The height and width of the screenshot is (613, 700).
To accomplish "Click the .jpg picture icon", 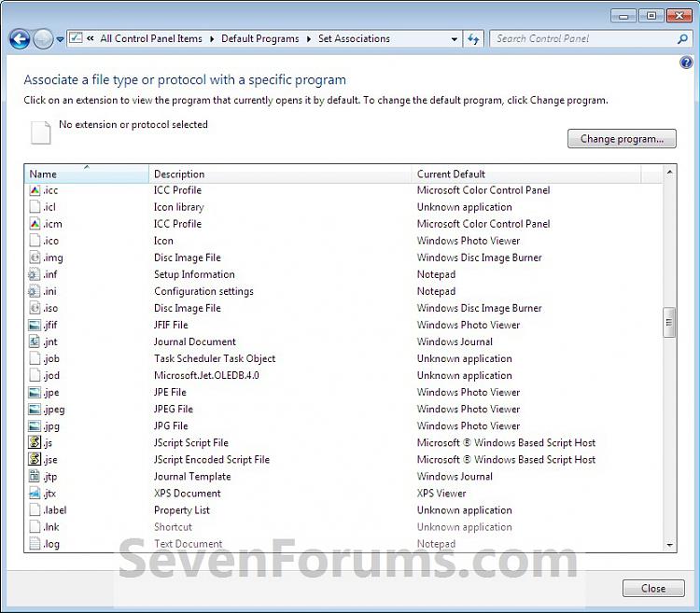I will pos(35,426).
